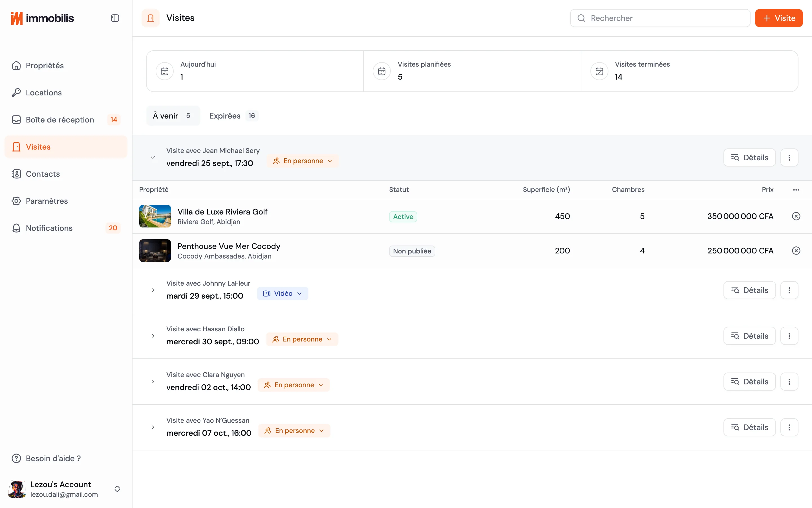This screenshot has width=812, height=508.
Task: Expand the Clara Nguyen visit
Action: (153, 381)
